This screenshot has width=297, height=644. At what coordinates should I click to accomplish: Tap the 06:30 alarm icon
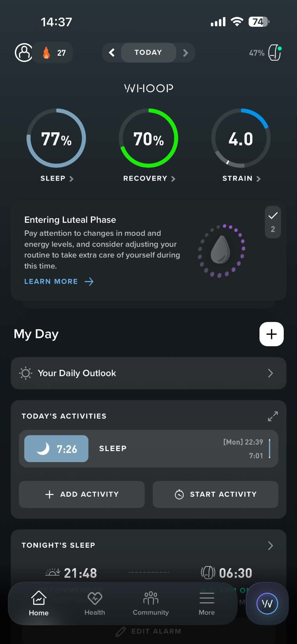208,573
